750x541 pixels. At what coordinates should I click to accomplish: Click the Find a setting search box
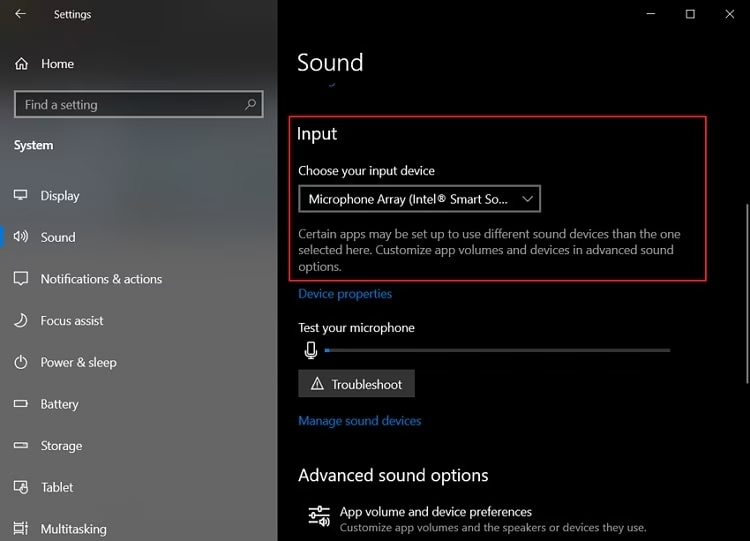pos(130,105)
